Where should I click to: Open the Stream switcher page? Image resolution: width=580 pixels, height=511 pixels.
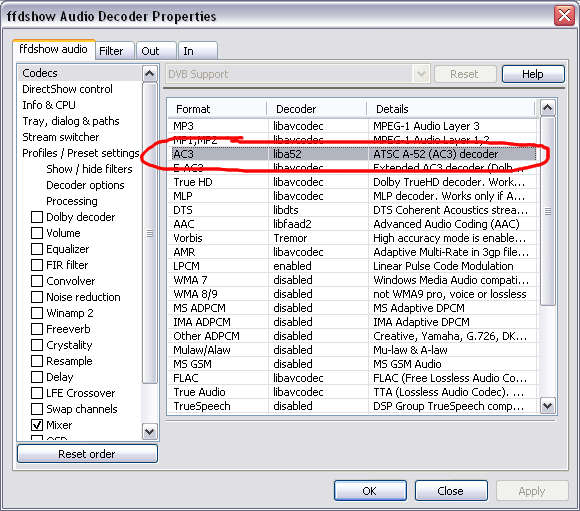61,137
